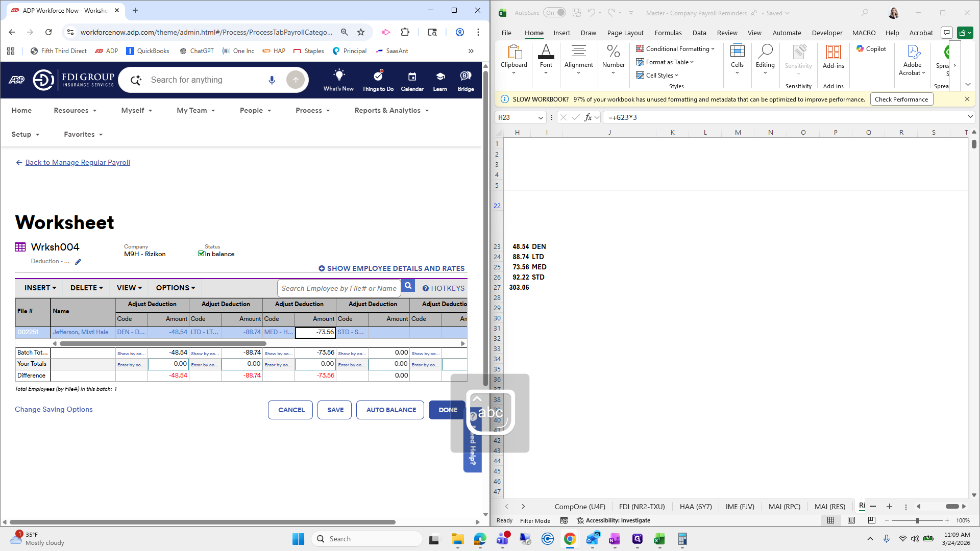Click the Excel zoom slider handle
Viewport: 980px width, 551px height.
click(x=917, y=520)
